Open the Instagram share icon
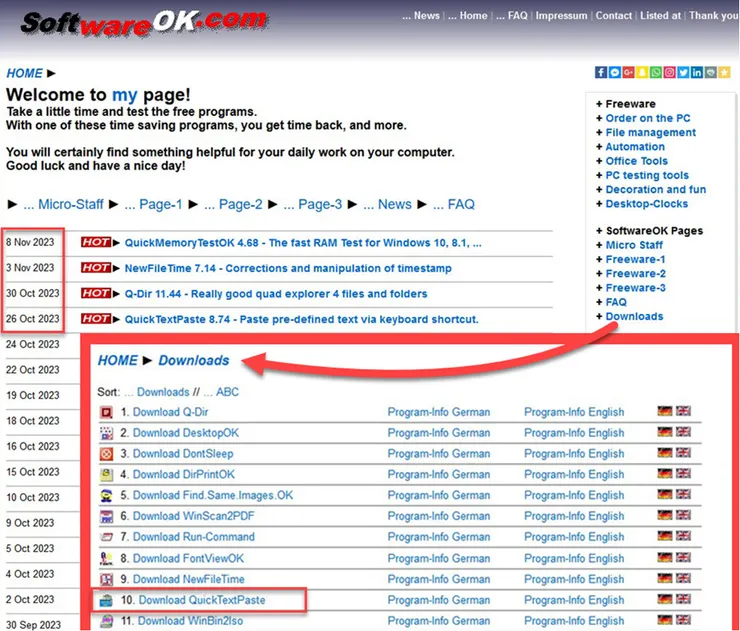This screenshot has height=631, width=740. tap(669, 72)
